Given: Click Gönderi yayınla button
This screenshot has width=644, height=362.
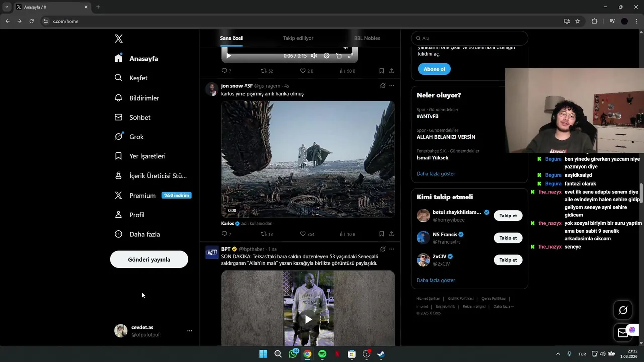Looking at the screenshot, I should (149, 259).
